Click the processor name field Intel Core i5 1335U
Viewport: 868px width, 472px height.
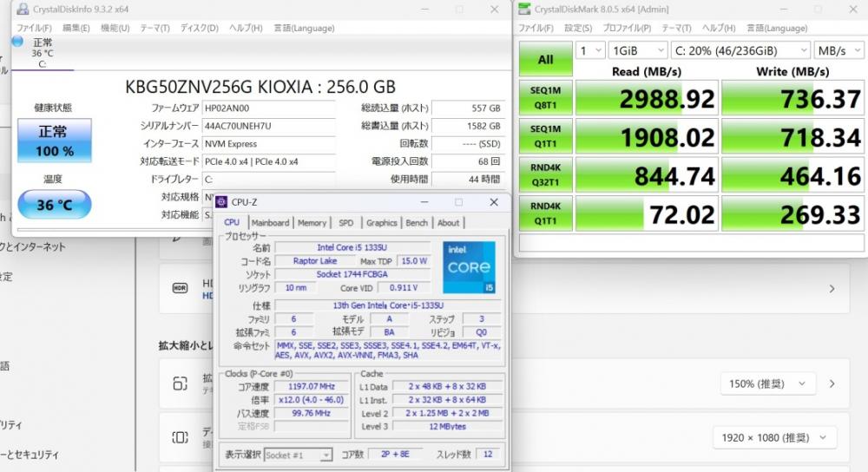(352, 247)
